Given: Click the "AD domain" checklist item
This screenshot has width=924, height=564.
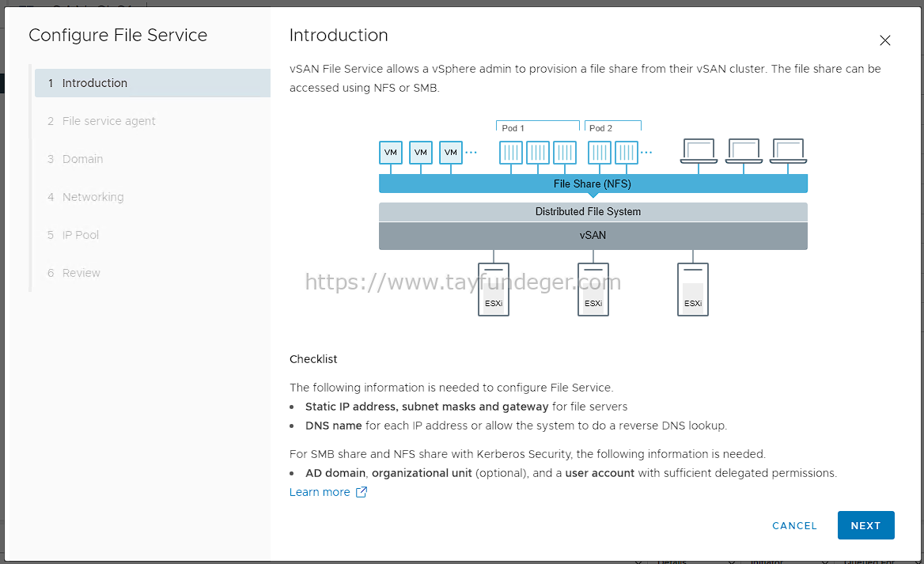Looking at the screenshot, I should click(335, 473).
